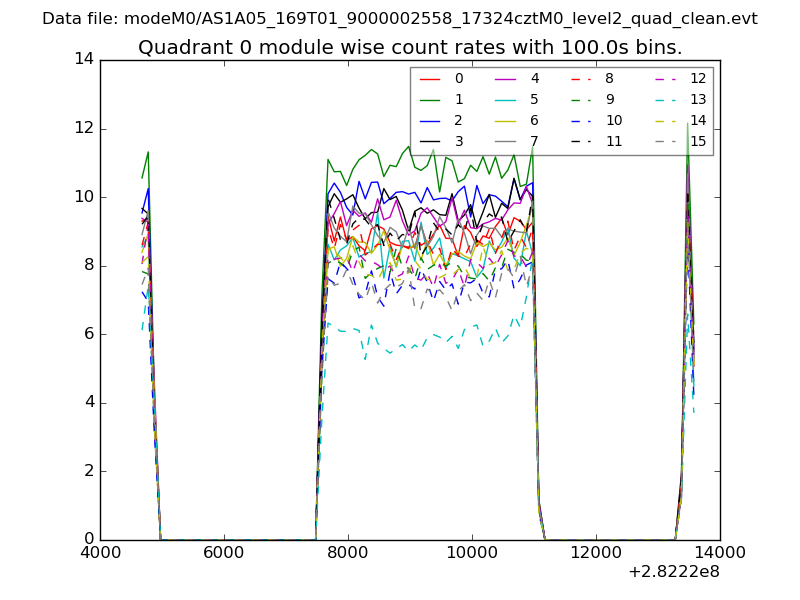This screenshot has width=800, height=600.
Task: Click legend entry 4 magenta line sample
Action: click(505, 79)
